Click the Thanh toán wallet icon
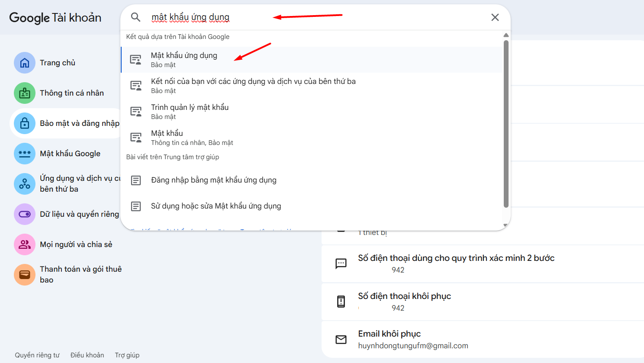 click(25, 275)
